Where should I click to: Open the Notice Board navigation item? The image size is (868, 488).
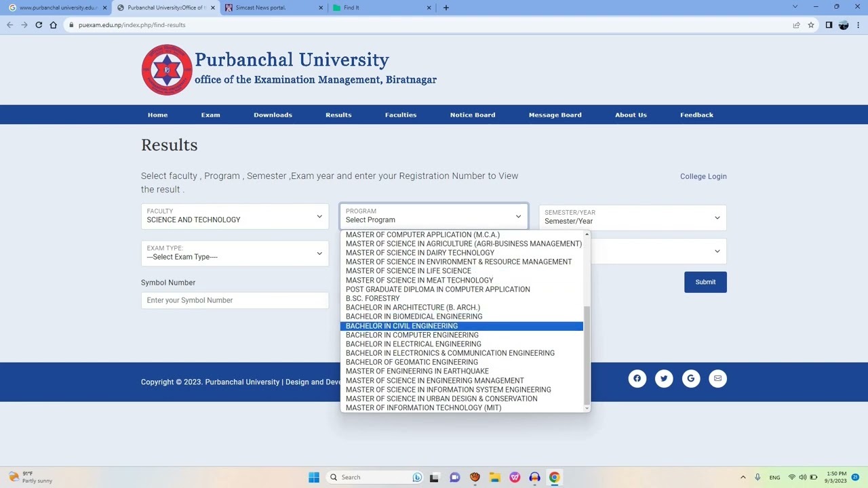point(473,115)
